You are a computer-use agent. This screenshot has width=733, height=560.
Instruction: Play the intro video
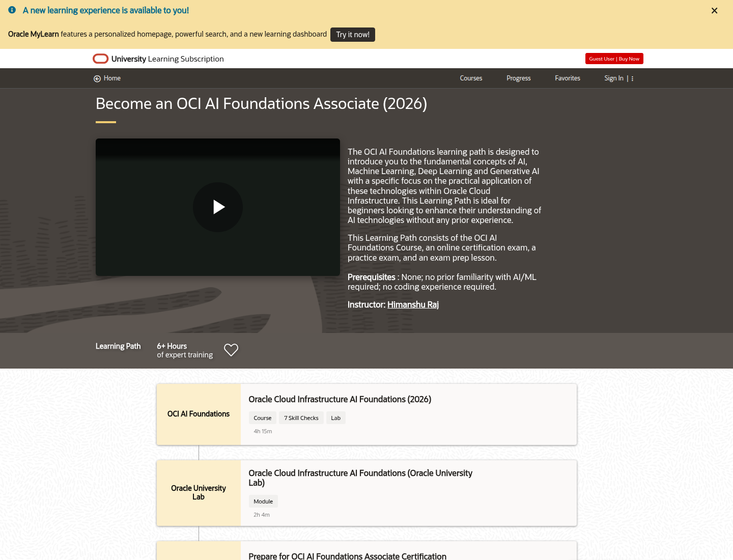click(218, 207)
